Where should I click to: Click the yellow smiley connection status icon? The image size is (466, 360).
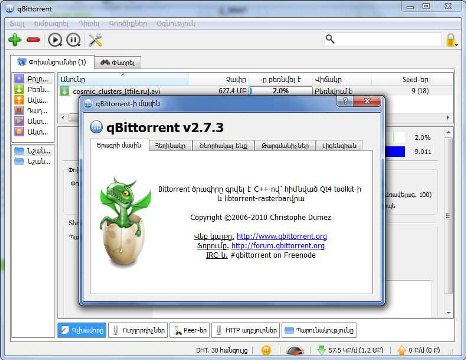266,350
